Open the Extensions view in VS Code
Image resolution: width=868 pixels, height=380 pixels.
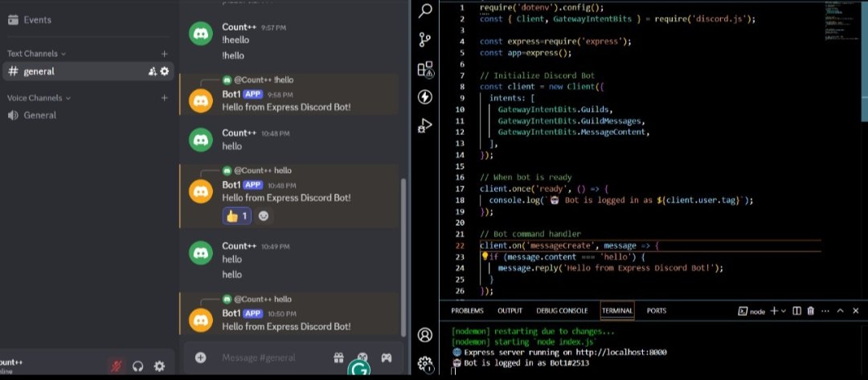pyautogui.click(x=425, y=68)
